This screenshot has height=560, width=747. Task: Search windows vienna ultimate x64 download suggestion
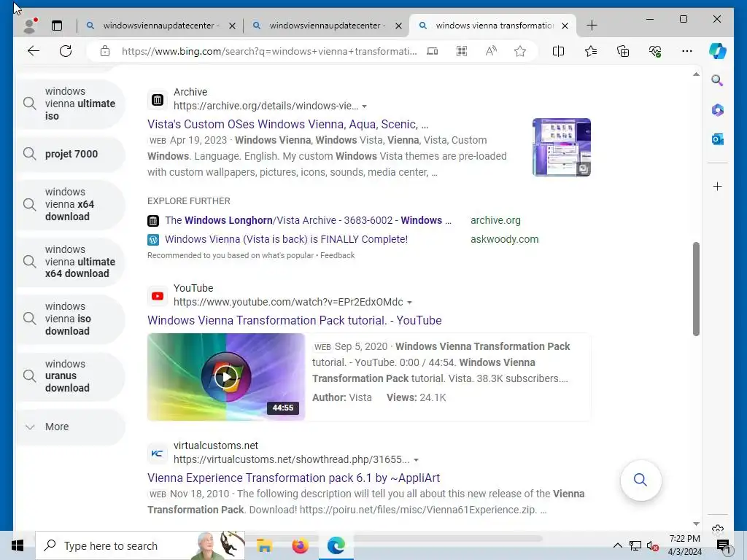[71, 262]
